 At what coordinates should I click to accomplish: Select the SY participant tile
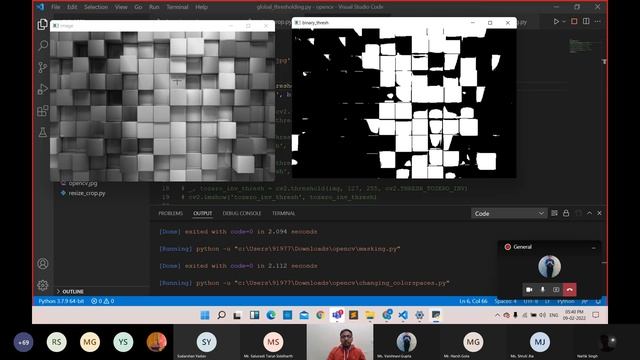coord(207,342)
